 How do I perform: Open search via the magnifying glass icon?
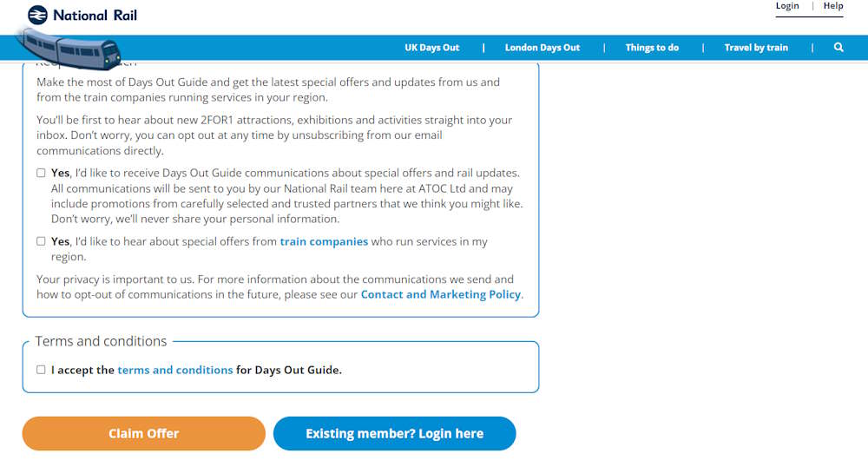[x=838, y=48]
